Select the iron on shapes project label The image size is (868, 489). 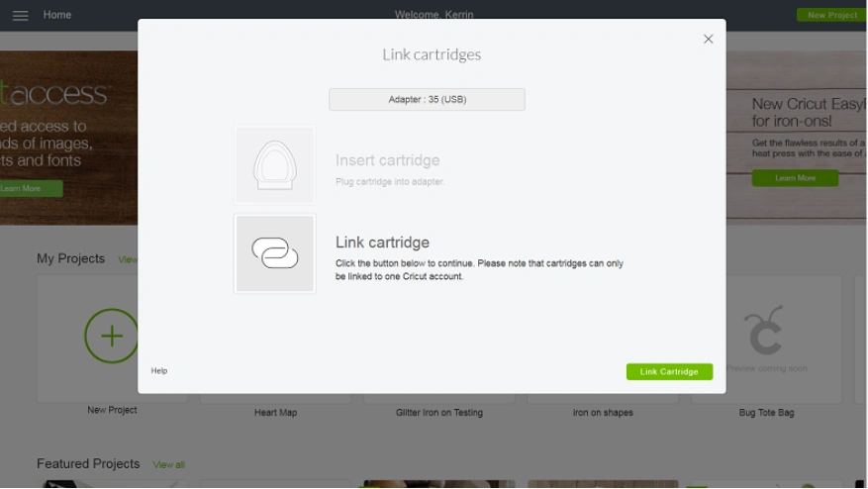603,413
